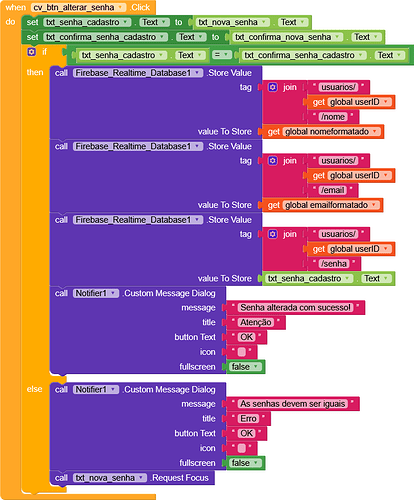Edit the 'Atenção' title text
Viewport: 414px width, 500px height.
(256, 322)
